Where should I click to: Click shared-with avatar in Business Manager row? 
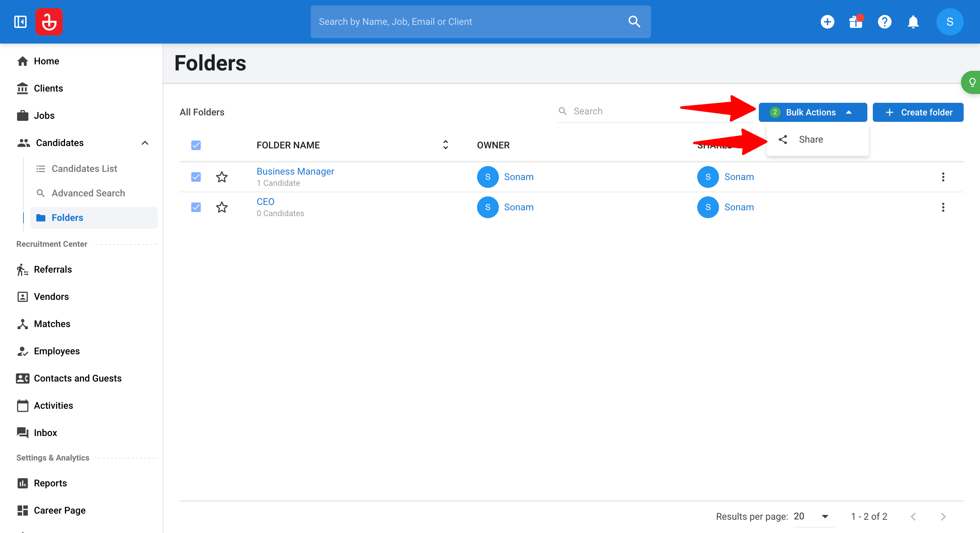pyautogui.click(x=708, y=177)
